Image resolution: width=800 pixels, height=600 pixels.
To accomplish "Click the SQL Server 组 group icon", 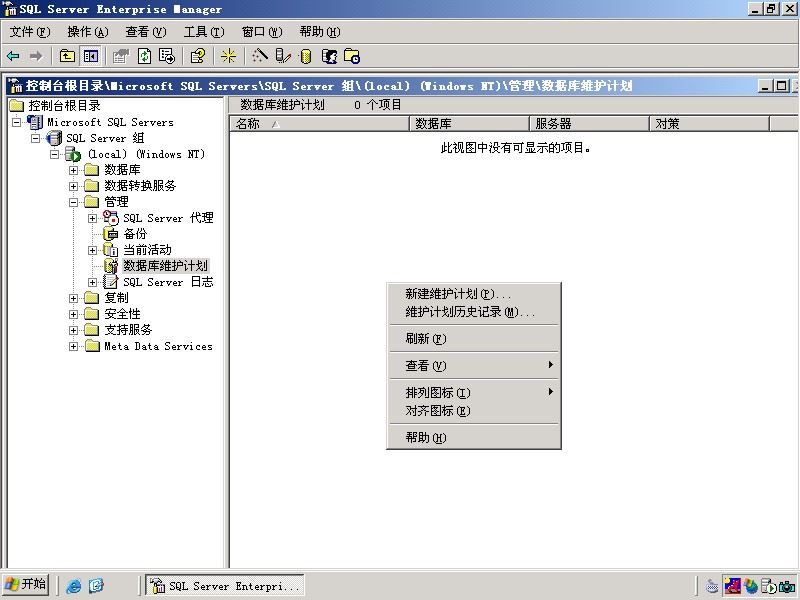I will point(54,138).
